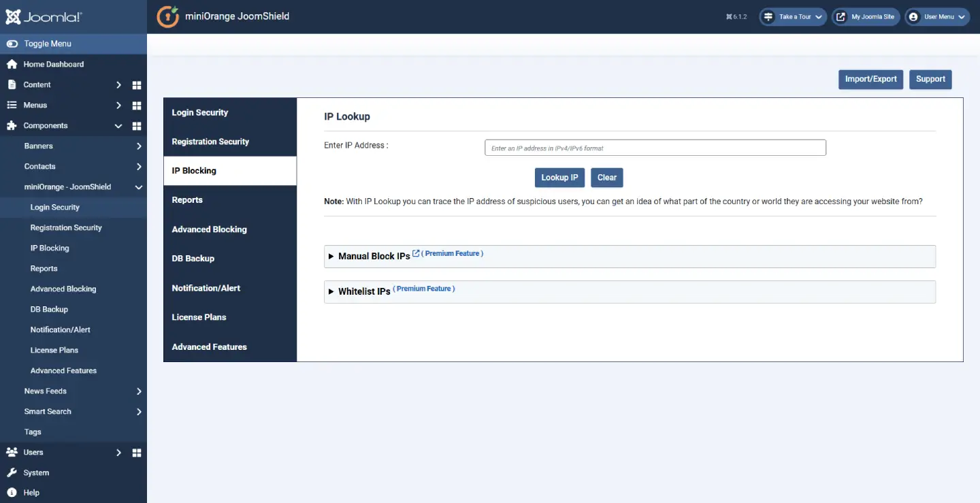Click the My Joomla Site external-link icon
980x503 pixels.
841,17
